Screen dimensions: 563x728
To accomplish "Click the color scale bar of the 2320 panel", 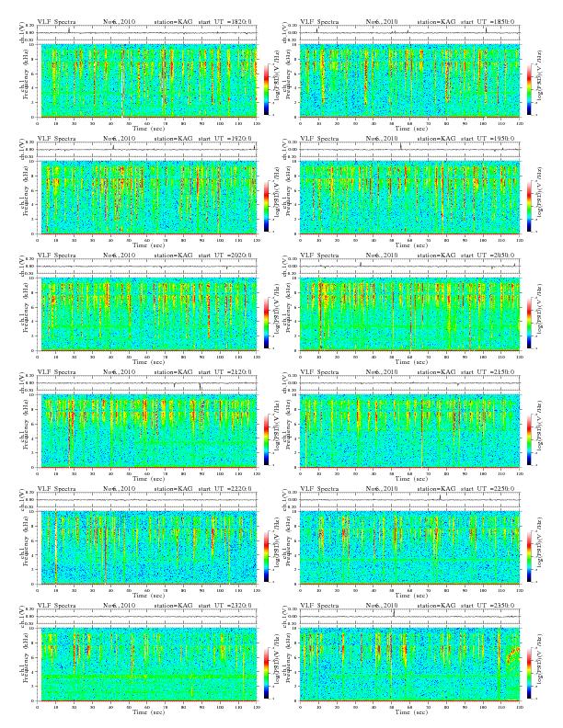I will point(266,673).
